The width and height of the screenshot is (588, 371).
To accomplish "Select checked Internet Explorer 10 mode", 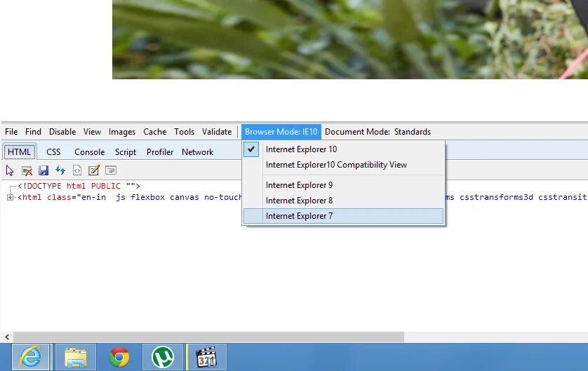I will click(343, 149).
